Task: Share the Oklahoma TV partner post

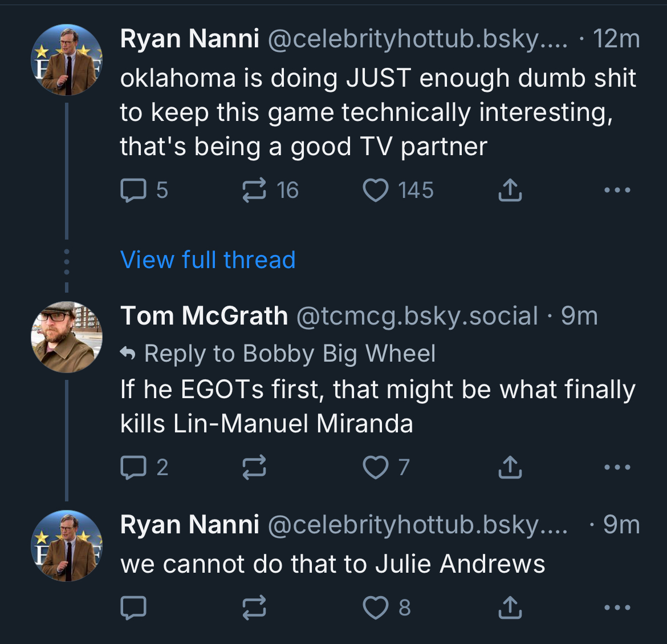Action: click(510, 191)
